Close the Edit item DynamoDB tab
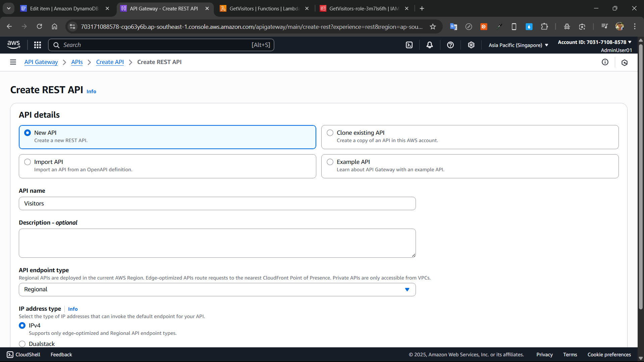The image size is (644, 362). coord(107,8)
